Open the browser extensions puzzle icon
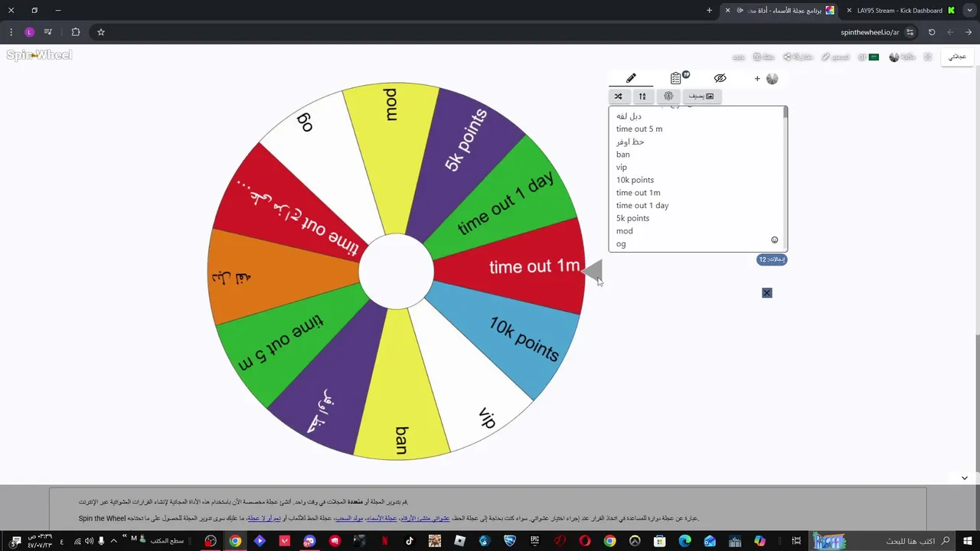Viewport: 980px width, 551px height. coord(76,32)
